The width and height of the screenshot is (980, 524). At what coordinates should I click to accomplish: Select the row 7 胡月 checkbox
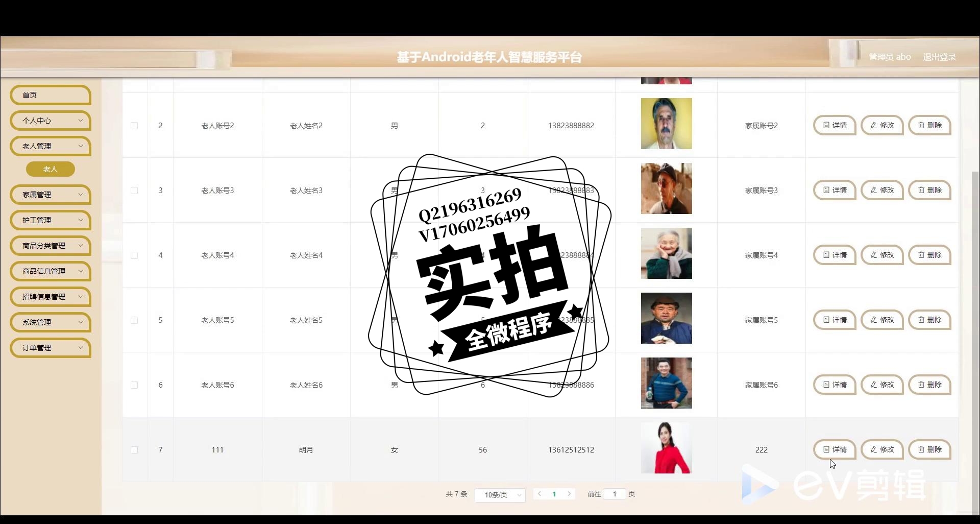[134, 450]
